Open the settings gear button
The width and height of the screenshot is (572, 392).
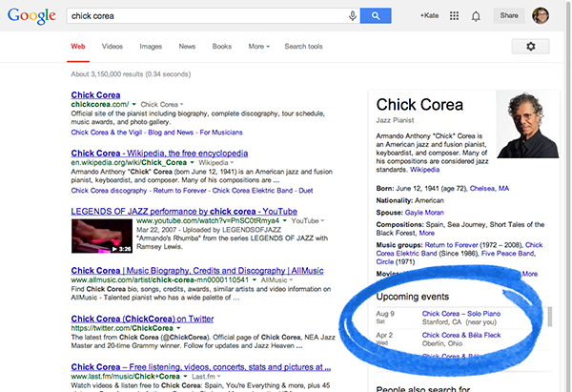[x=530, y=47]
